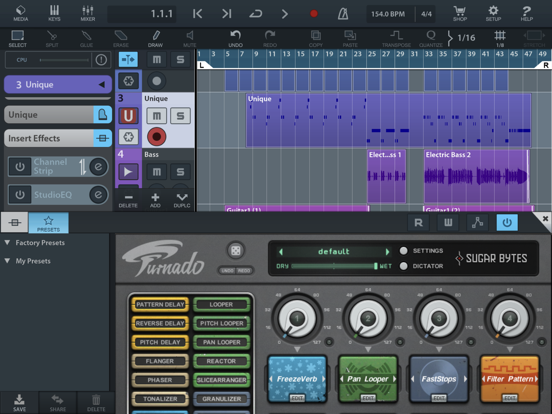Open the 1/16 quantize value selector
Screen dimensions: 552x414
point(462,38)
